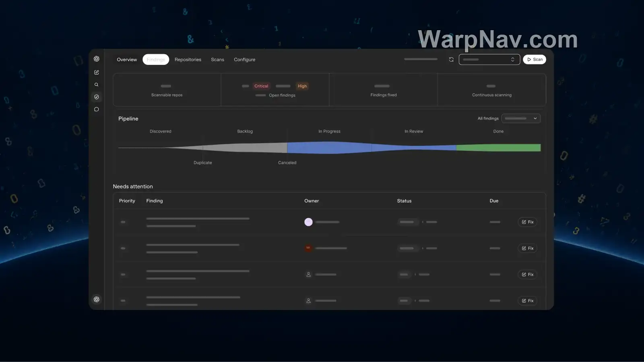
Task: Click the Priority column header
Action: coord(127,201)
